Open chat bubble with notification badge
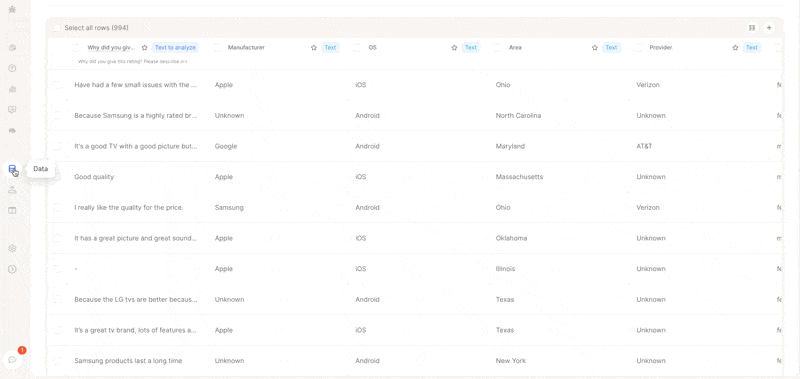The width and height of the screenshot is (800, 379). 12,360
